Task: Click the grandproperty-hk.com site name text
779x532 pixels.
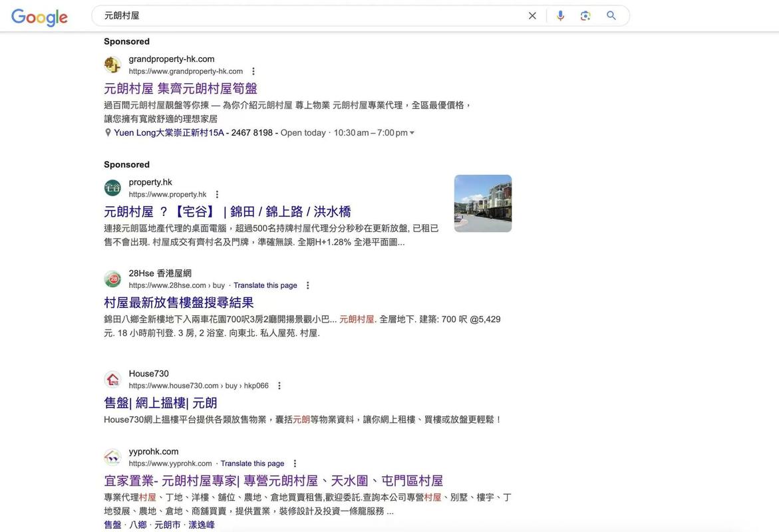Action: [x=172, y=59]
